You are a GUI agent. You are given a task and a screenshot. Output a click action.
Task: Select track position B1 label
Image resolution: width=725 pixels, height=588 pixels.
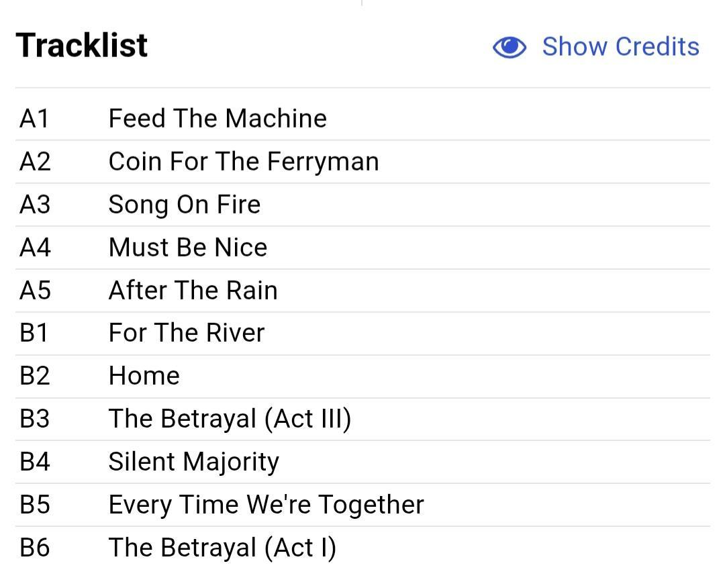tap(34, 333)
